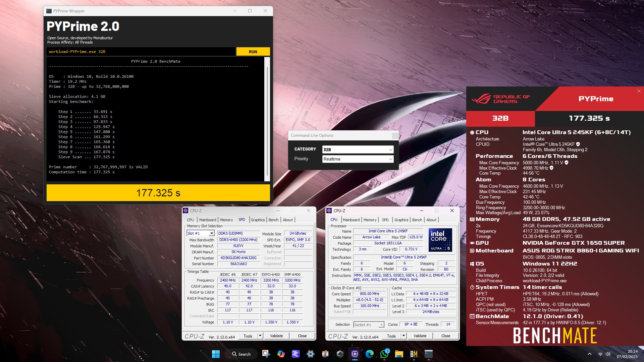Viewport: 644px width, 362px height.
Task: Click the Multiplier x8.0 (4.0 - 52.0) value
Action: [370, 300]
